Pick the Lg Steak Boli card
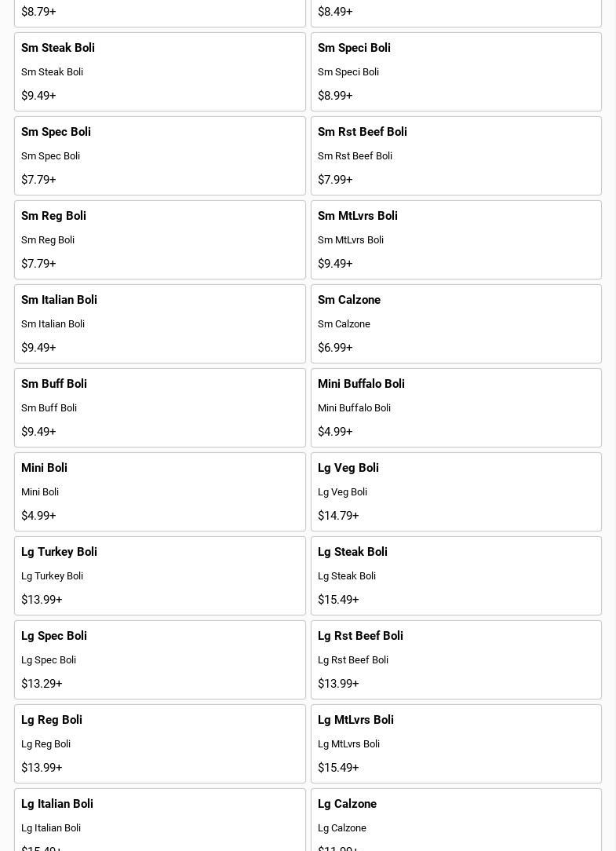Viewport: 616px width, 851px height. click(x=456, y=575)
